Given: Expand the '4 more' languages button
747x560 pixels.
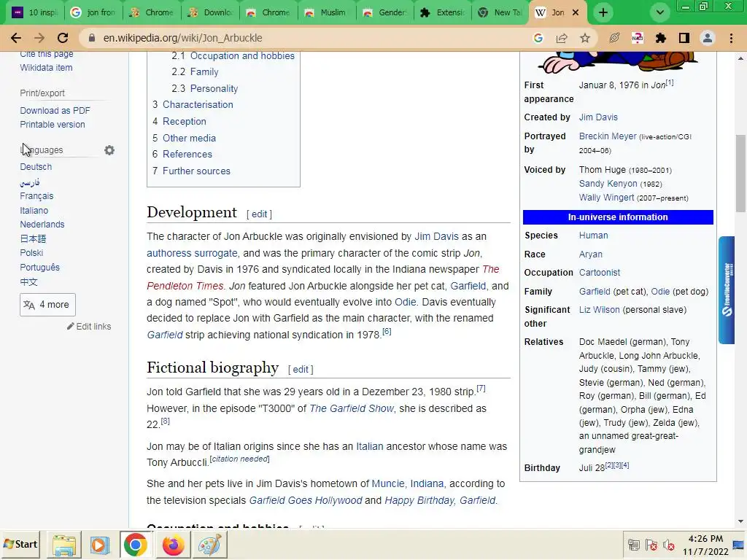Looking at the screenshot, I should pyautogui.click(x=47, y=305).
